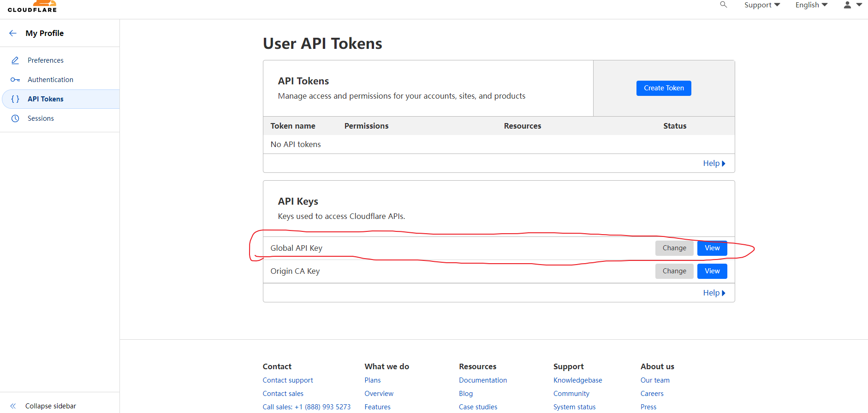
Task: Open Press footer link
Action: [648, 407]
